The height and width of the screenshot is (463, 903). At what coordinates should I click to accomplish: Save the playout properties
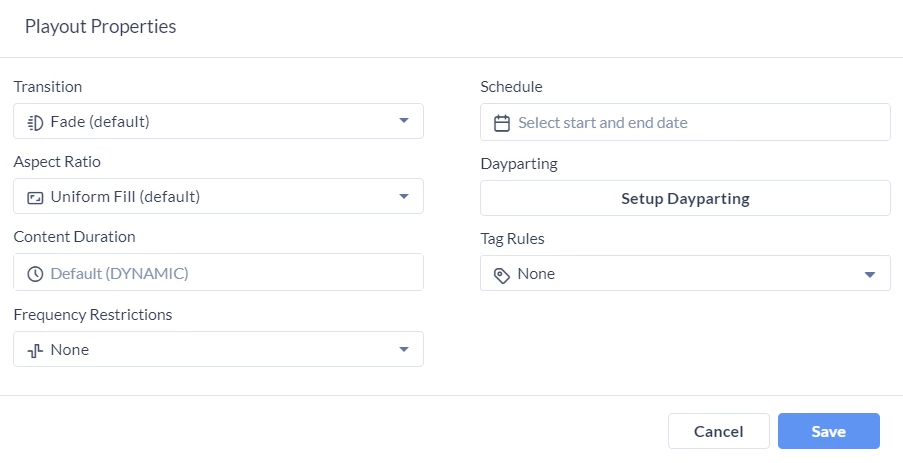(829, 431)
